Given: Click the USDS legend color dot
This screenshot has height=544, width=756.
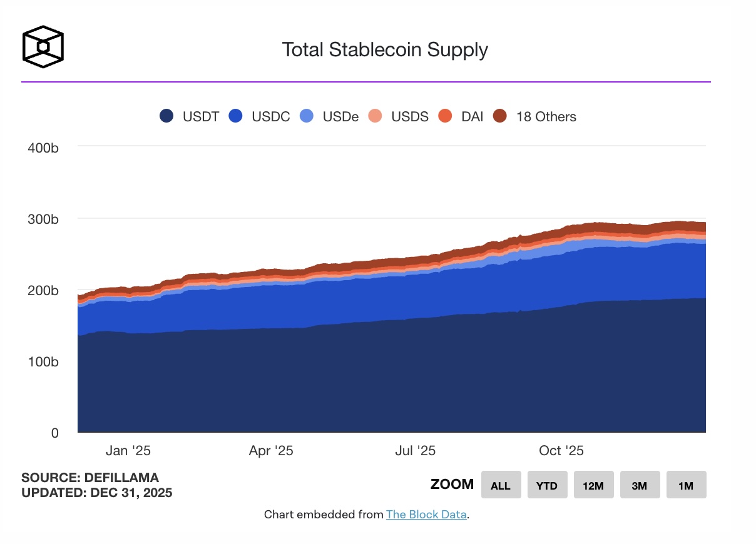Looking at the screenshot, I should tap(375, 116).
